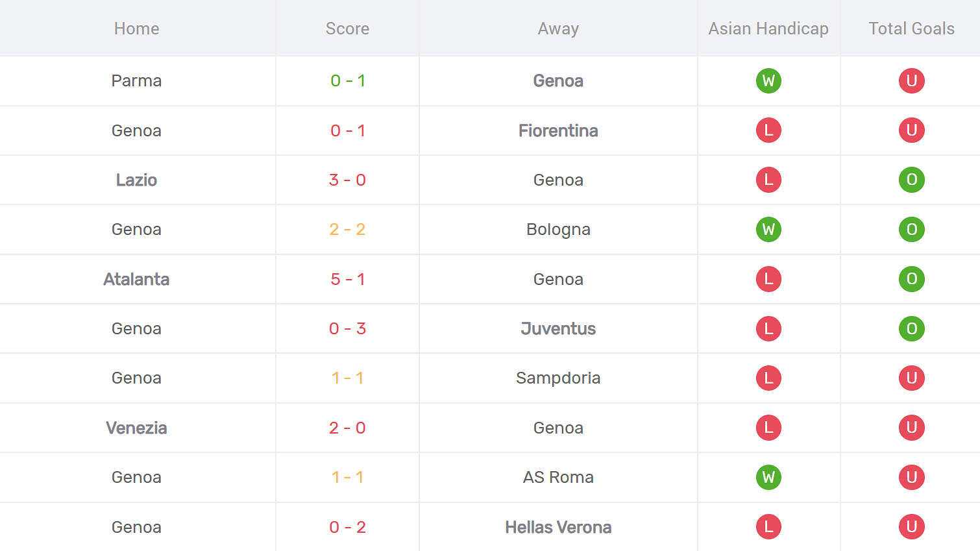Click the Asian Handicap column header
Screen dimensions: 980x551
[768, 29]
